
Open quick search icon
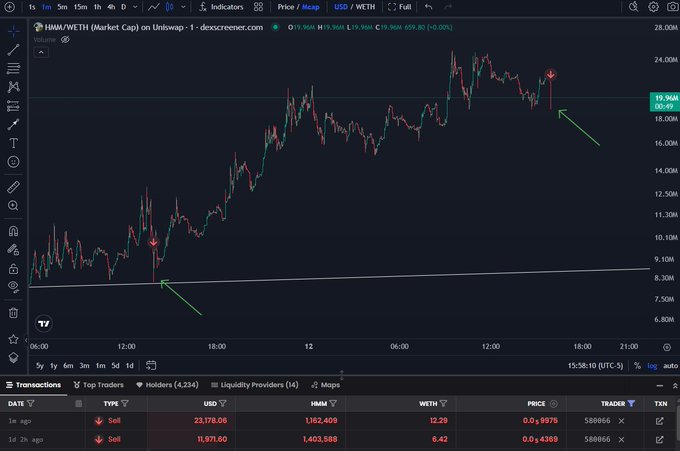(634, 7)
